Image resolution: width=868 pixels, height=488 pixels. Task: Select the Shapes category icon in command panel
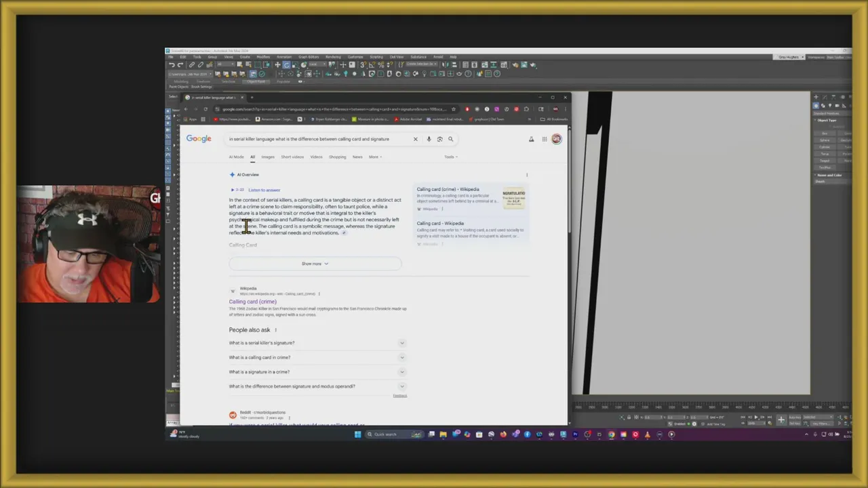823,106
